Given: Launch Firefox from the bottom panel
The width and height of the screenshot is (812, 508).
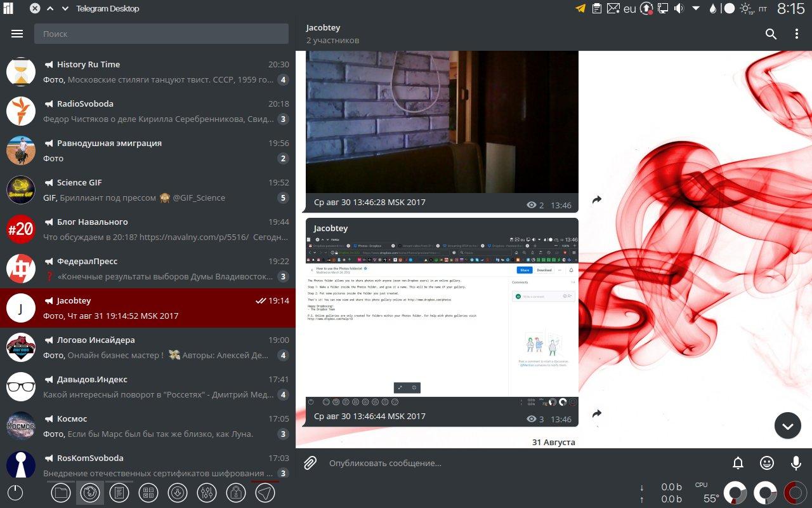Looking at the screenshot, I should tap(90, 493).
